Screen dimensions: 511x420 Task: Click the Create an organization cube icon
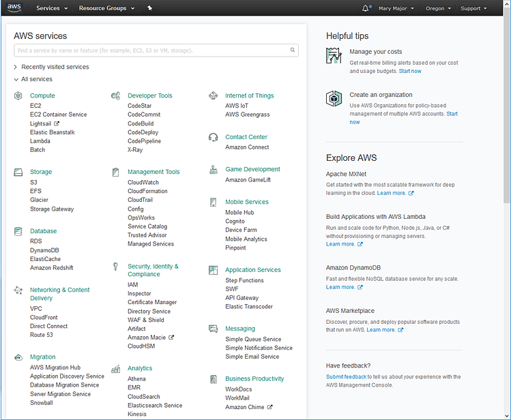pos(334,99)
